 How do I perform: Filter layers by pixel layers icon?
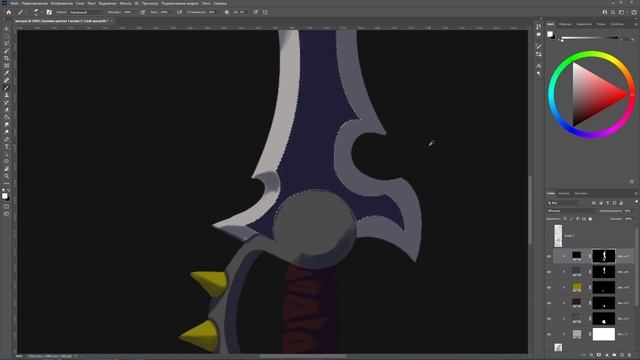594,203
